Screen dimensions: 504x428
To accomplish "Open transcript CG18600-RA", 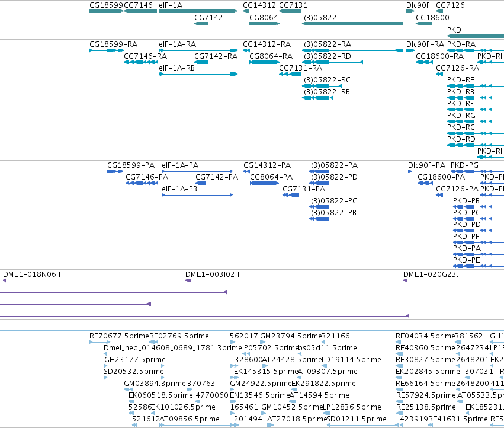I will (x=439, y=56).
